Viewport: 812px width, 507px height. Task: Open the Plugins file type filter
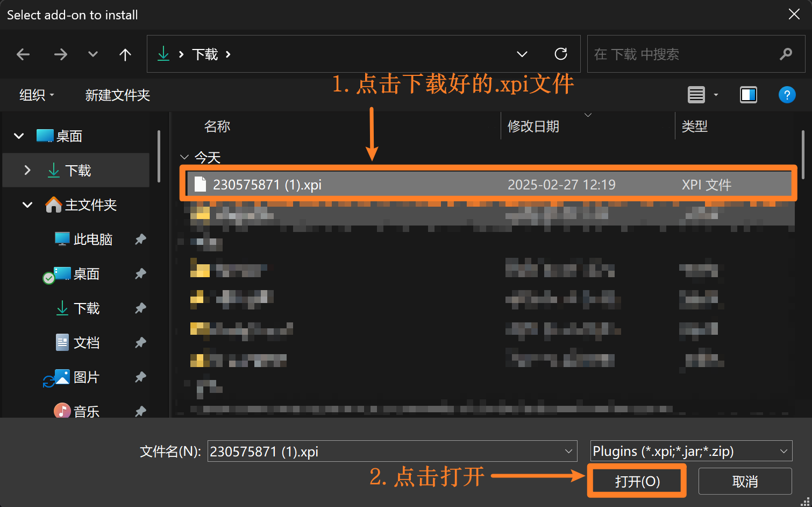691,451
